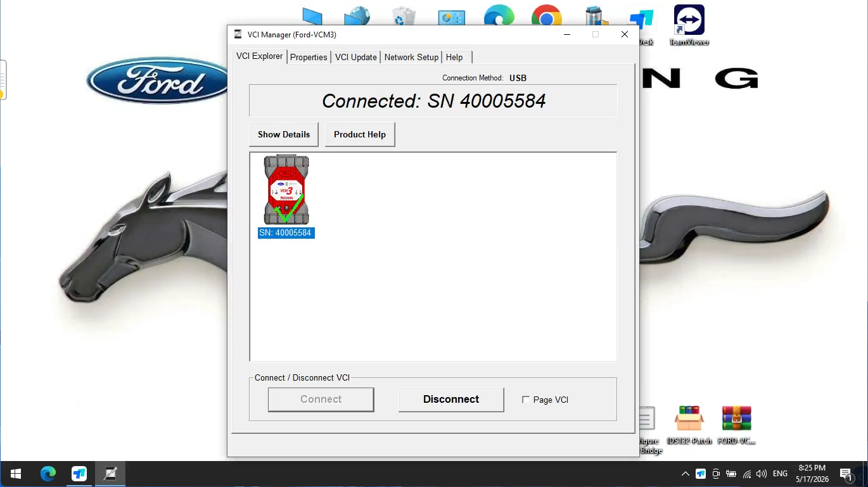
Task: Open the Windows Start menu
Action: tap(16, 474)
